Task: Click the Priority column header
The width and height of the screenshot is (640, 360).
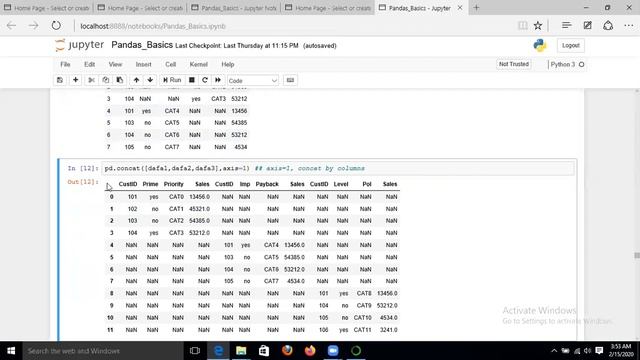Action: 173,184
